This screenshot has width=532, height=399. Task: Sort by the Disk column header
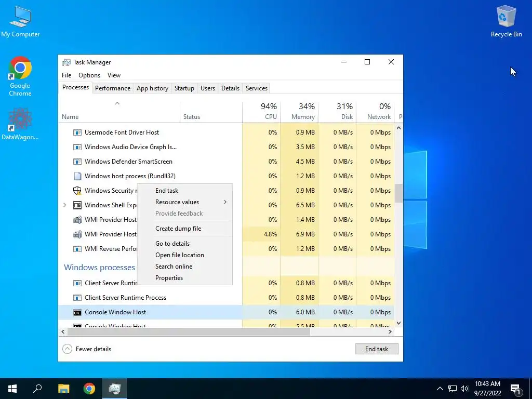[x=337, y=112]
